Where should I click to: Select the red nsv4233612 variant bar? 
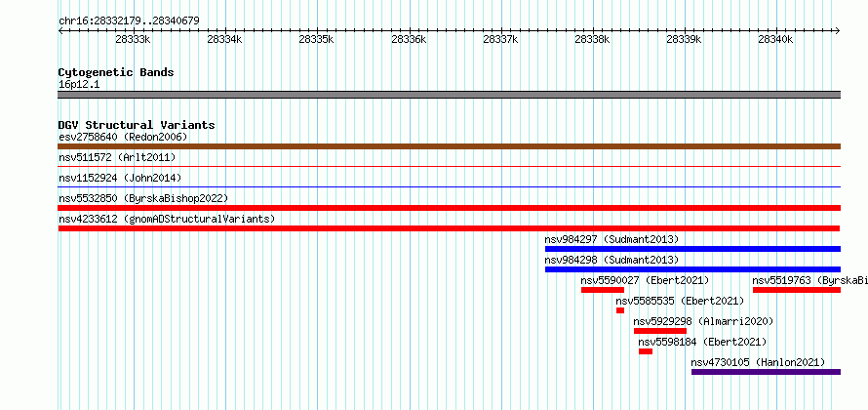[x=449, y=228]
